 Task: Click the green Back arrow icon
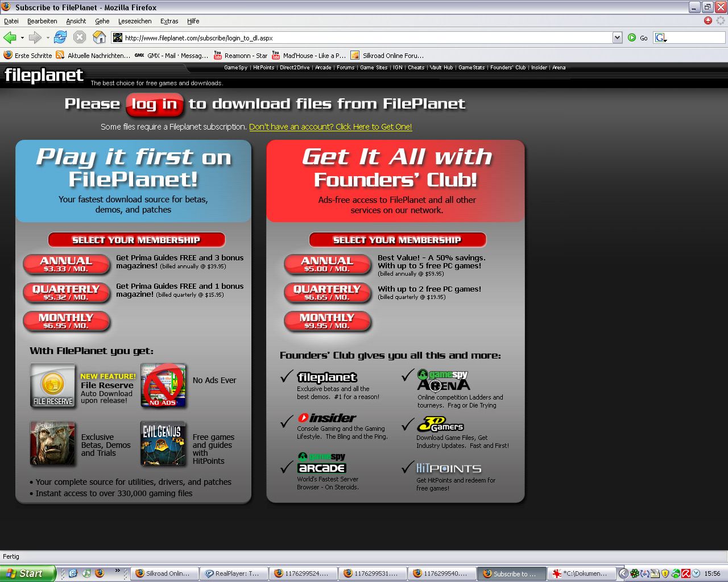[10, 38]
